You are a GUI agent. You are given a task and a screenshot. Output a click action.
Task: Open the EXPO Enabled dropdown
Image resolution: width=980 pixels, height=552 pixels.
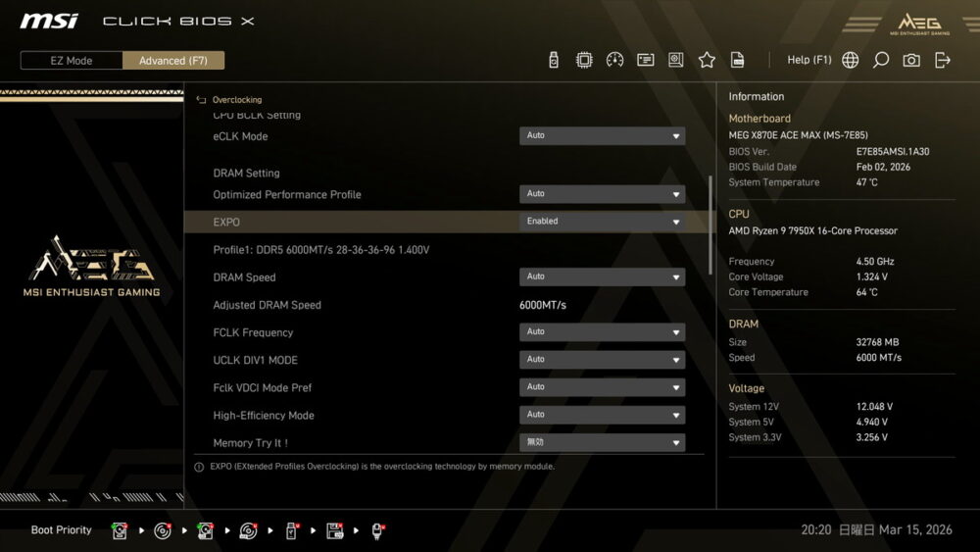[x=602, y=222]
